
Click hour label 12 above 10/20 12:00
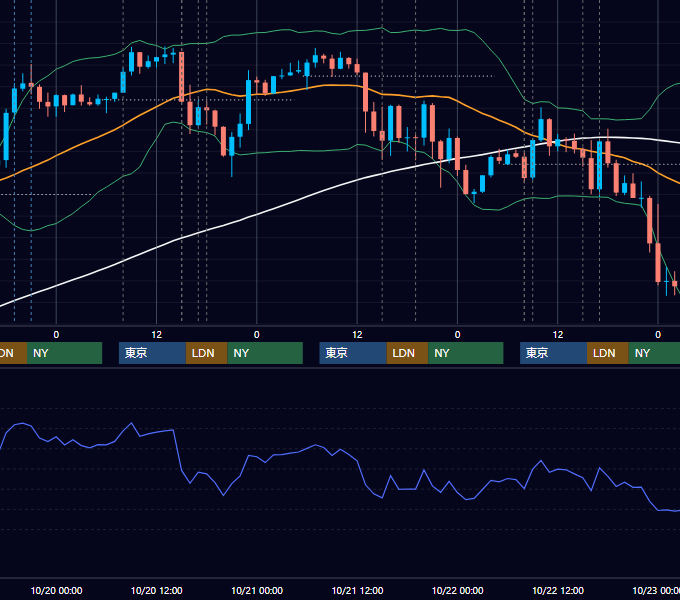point(157,335)
